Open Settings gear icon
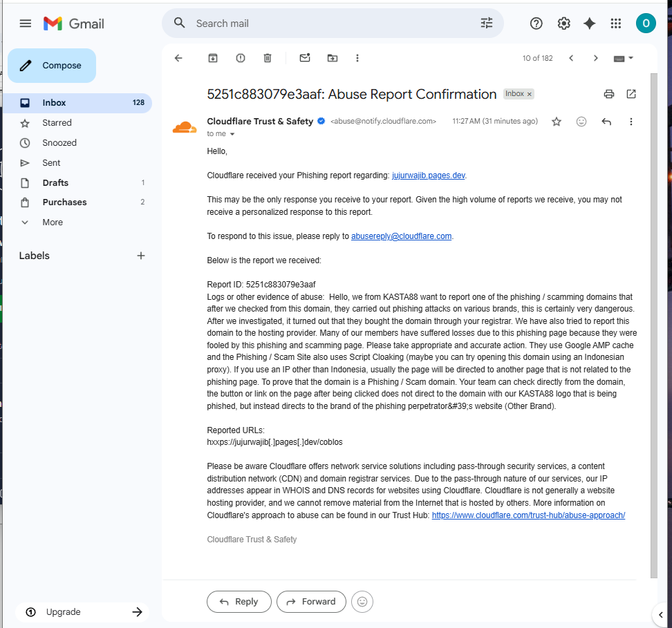The image size is (672, 628). [x=563, y=23]
